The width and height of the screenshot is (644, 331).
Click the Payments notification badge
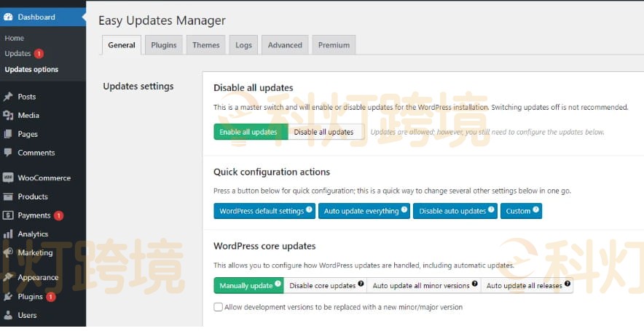click(x=59, y=215)
